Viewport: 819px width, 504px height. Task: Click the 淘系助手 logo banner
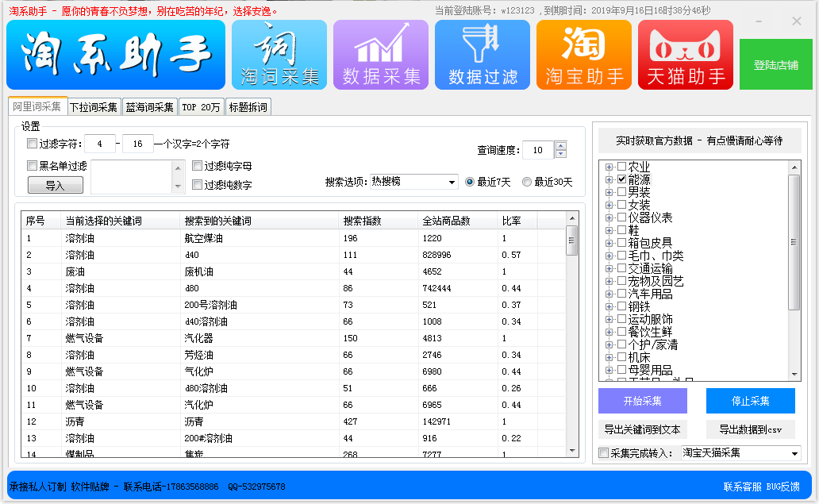pos(116,54)
